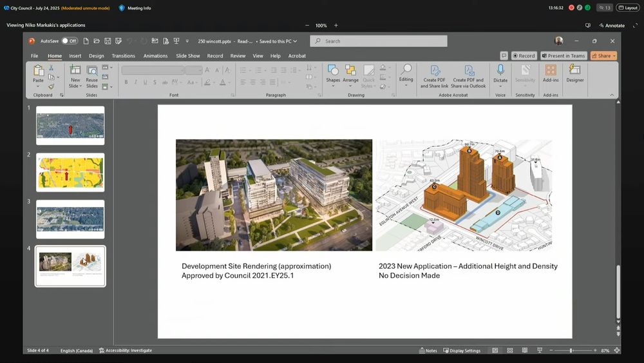
Task: Select the Format Painter brush icon
Action: 52,86
